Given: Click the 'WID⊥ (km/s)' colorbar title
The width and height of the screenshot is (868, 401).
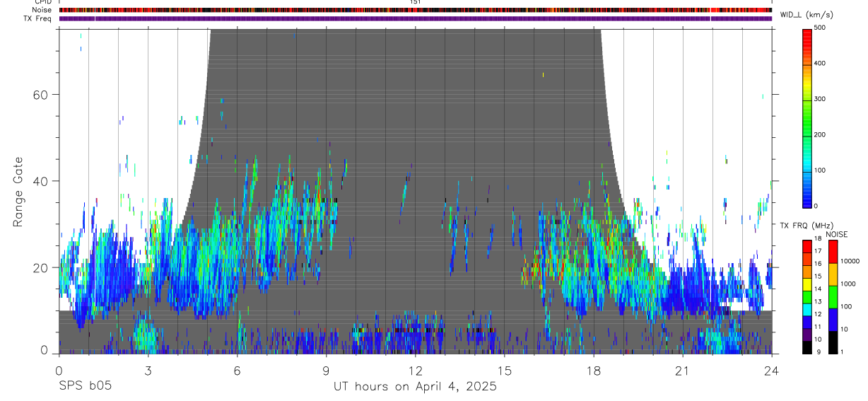Looking at the screenshot, I should click(x=807, y=14).
